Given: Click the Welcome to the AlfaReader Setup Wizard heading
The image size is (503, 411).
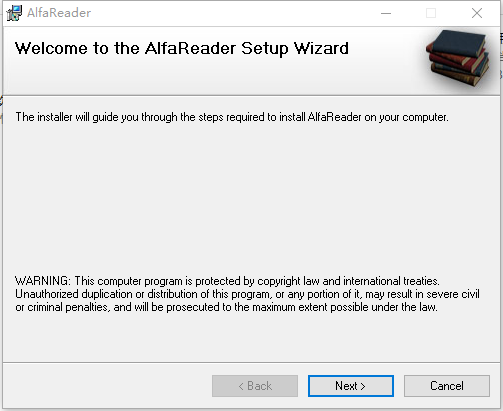Looking at the screenshot, I should 182,49.
